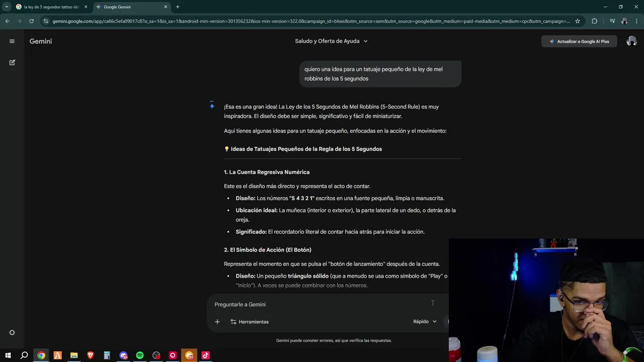Click heading 2. El Símbolo de Acción (El Botón)
Screen dimensions: 644x362
[x=268, y=250]
